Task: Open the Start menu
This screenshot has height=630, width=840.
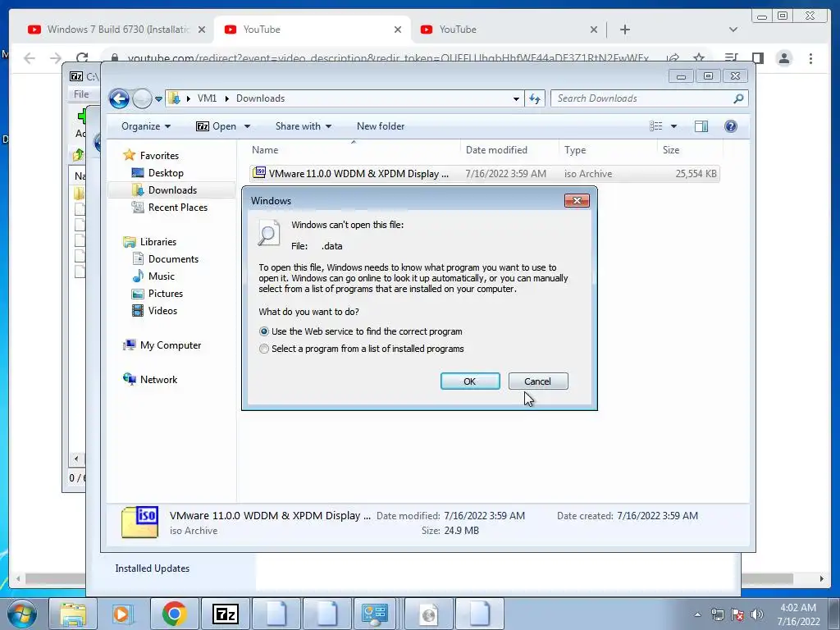Action: [x=22, y=614]
